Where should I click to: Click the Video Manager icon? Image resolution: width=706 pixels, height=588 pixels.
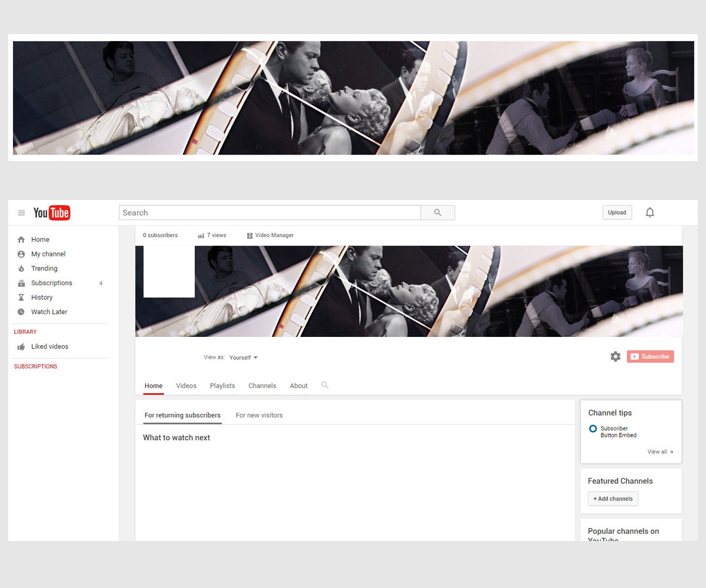249,235
